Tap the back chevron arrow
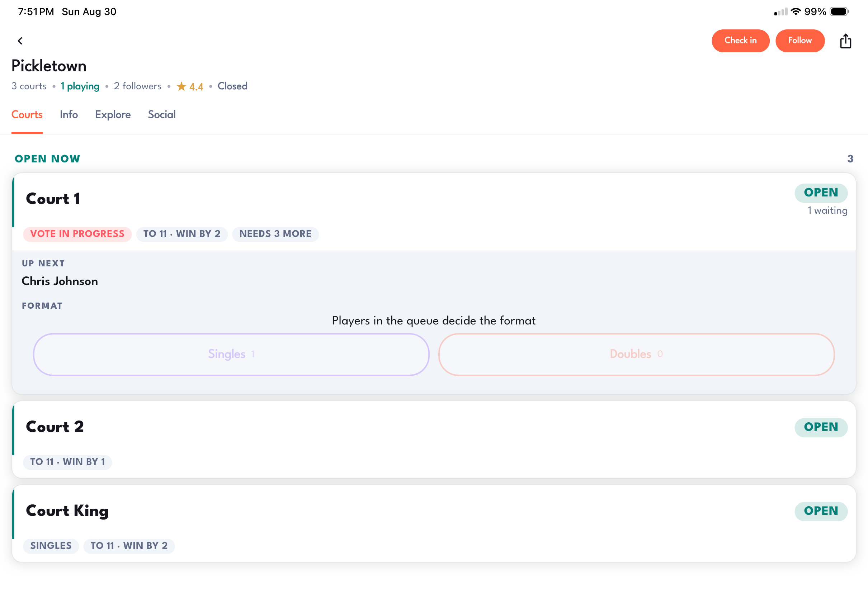The image size is (868, 598). pos(20,41)
